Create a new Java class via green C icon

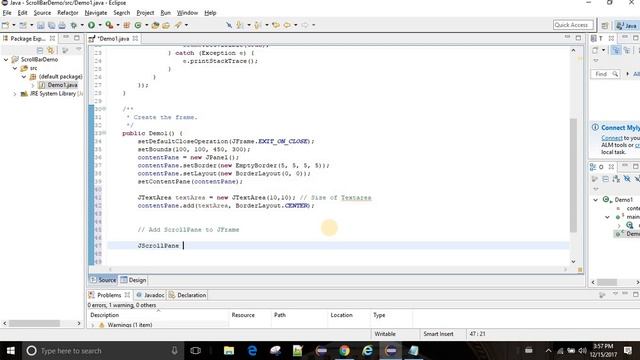pos(138,25)
